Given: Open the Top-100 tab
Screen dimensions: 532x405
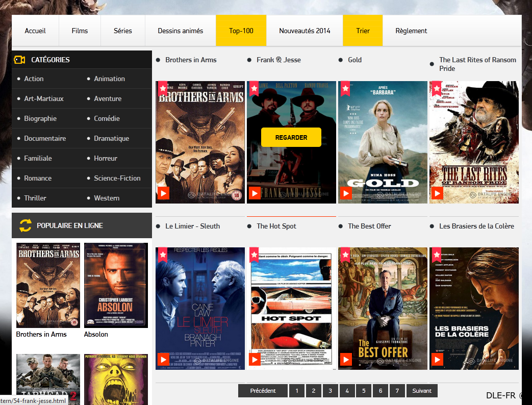Looking at the screenshot, I should pyautogui.click(x=241, y=31).
